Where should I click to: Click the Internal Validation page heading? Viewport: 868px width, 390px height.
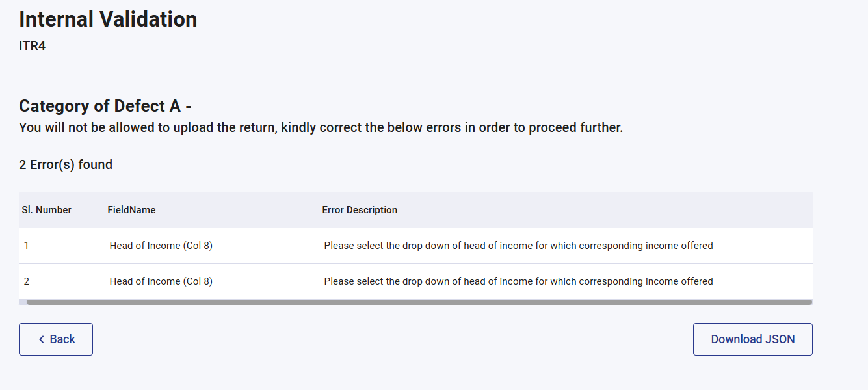(108, 19)
